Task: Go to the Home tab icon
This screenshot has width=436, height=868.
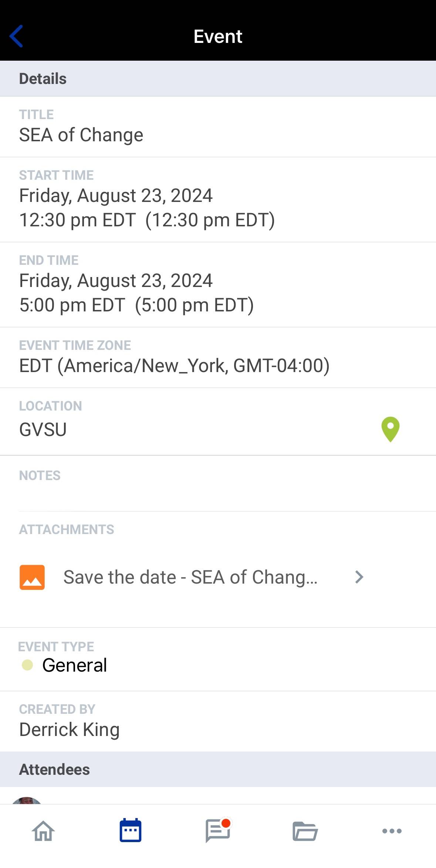Action: tap(43, 831)
